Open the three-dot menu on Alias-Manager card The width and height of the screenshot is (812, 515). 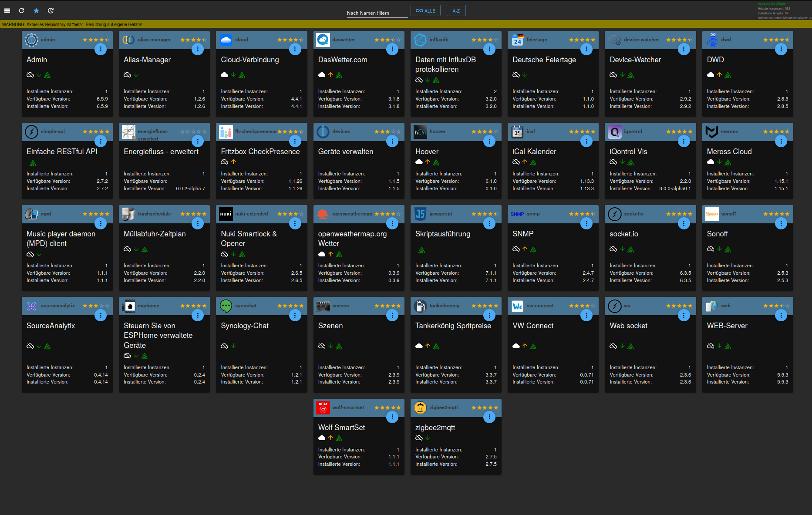click(198, 49)
